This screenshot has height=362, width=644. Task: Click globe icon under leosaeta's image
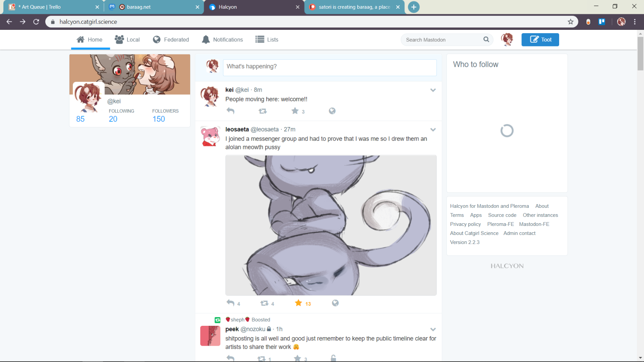click(x=335, y=303)
